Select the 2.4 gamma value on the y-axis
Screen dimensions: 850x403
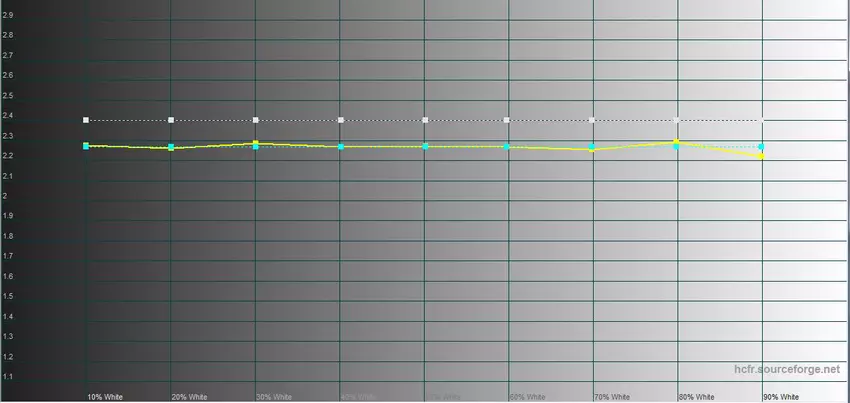(x=8, y=116)
